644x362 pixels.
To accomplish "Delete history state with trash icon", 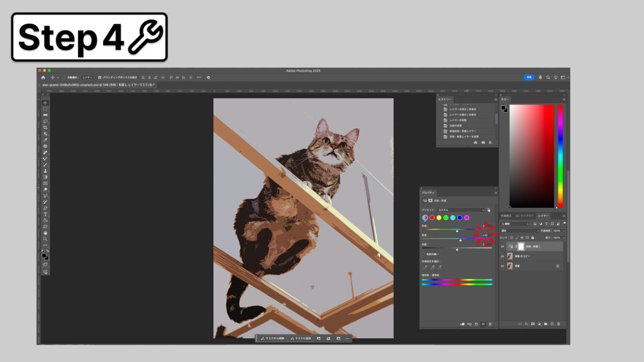I will 490,143.
